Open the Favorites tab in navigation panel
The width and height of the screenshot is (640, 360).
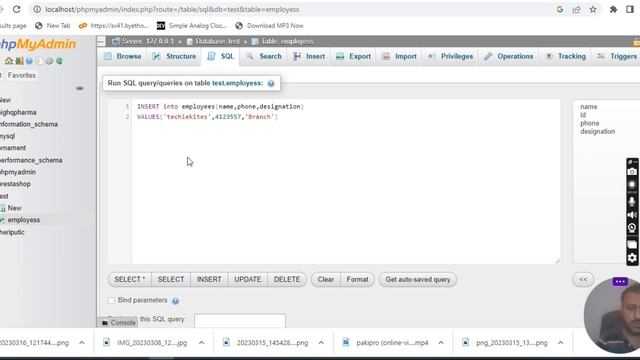(x=22, y=75)
